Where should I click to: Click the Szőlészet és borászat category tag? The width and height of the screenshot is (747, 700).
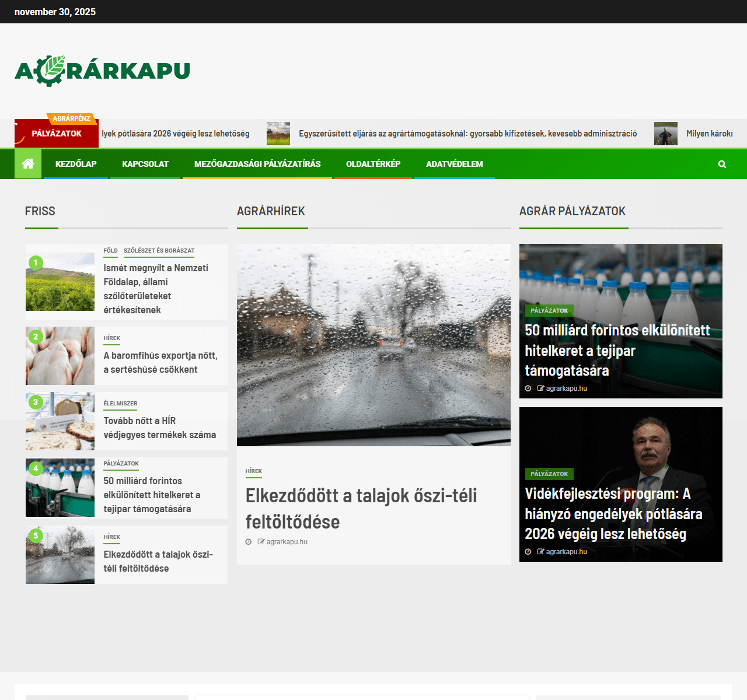point(159,251)
